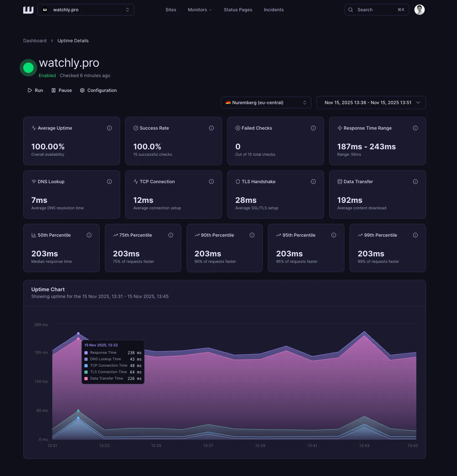The width and height of the screenshot is (457, 476).
Task: Click info icon on TLS Handshake card
Action: (313, 182)
